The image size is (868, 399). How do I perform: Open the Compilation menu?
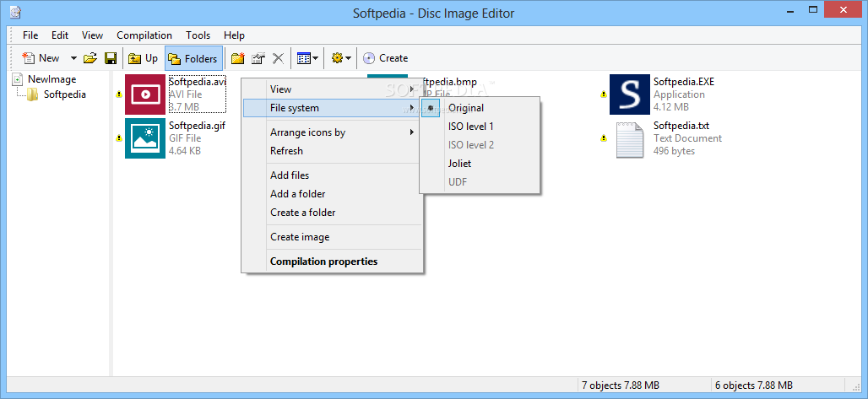[144, 35]
